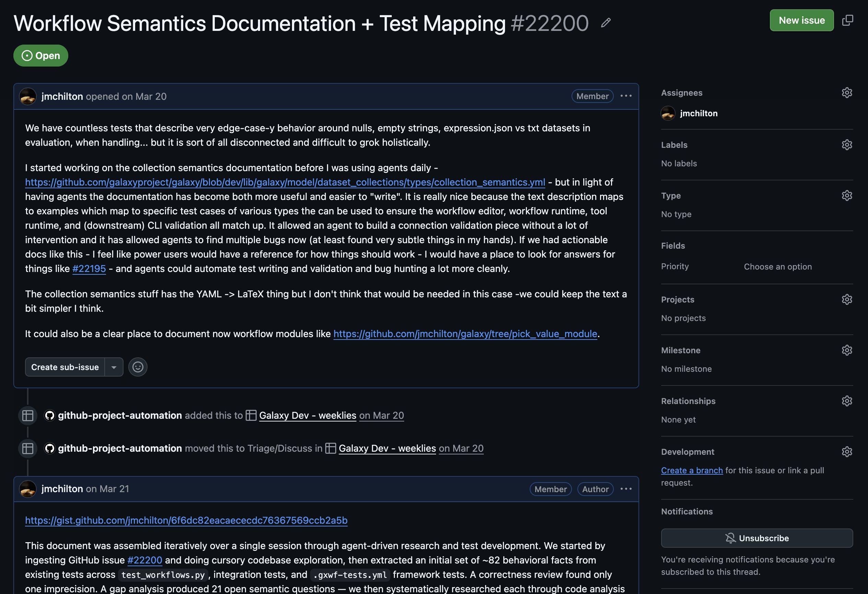The image size is (868, 594).
Task: Add a reaction with the smiley icon
Action: (x=138, y=367)
